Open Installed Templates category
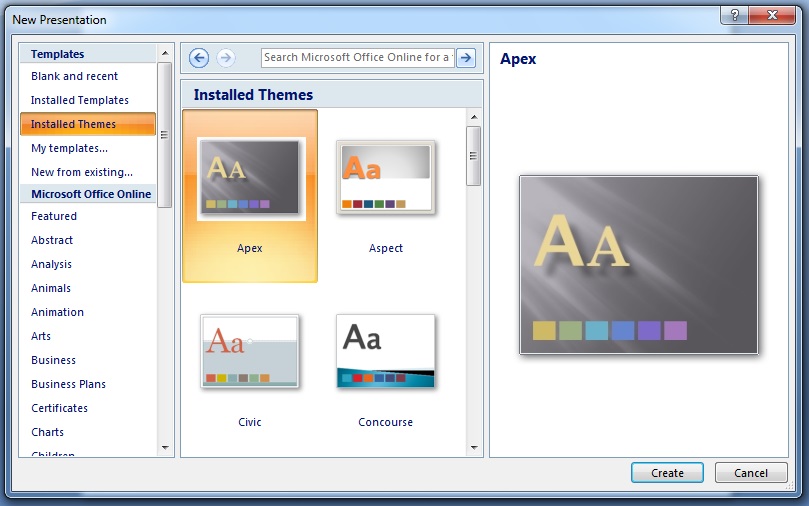This screenshot has height=506, width=809. [x=79, y=100]
